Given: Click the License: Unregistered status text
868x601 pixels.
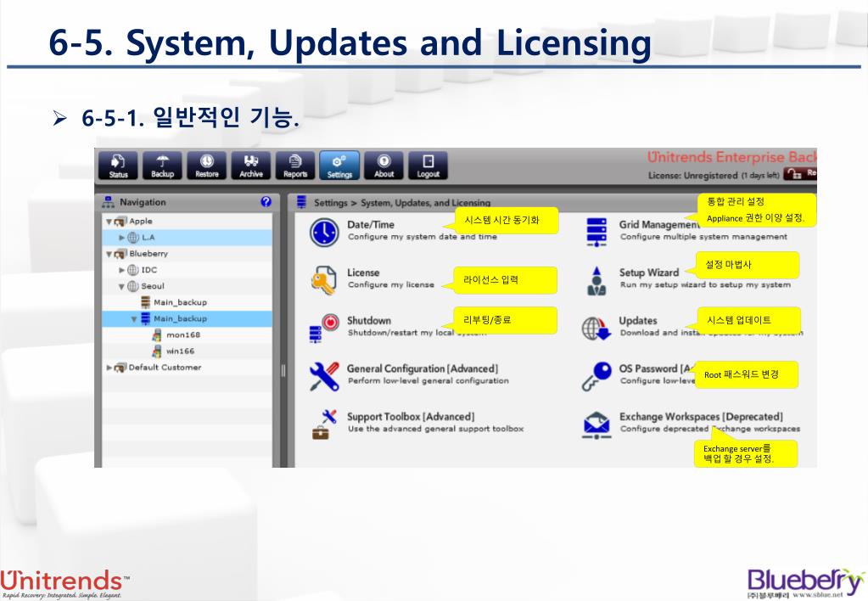Looking at the screenshot, I should [x=693, y=175].
